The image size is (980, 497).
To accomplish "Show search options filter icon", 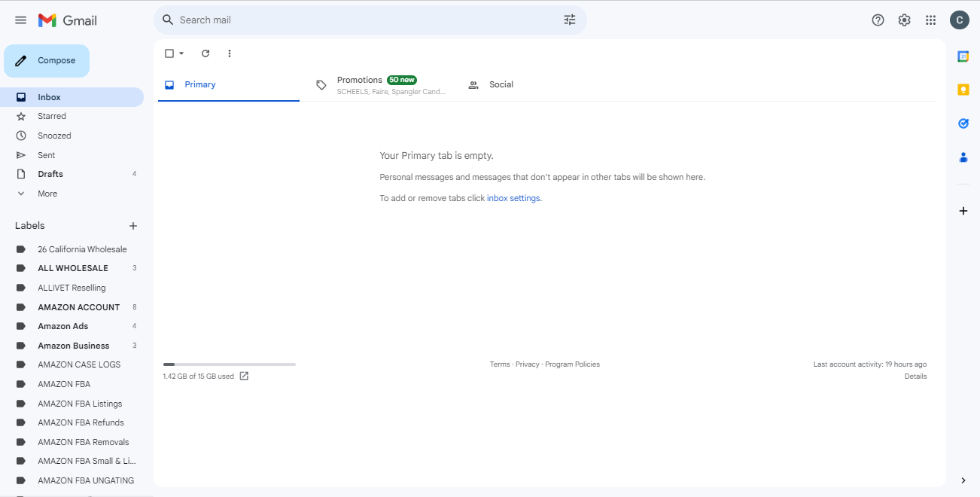I will (570, 20).
